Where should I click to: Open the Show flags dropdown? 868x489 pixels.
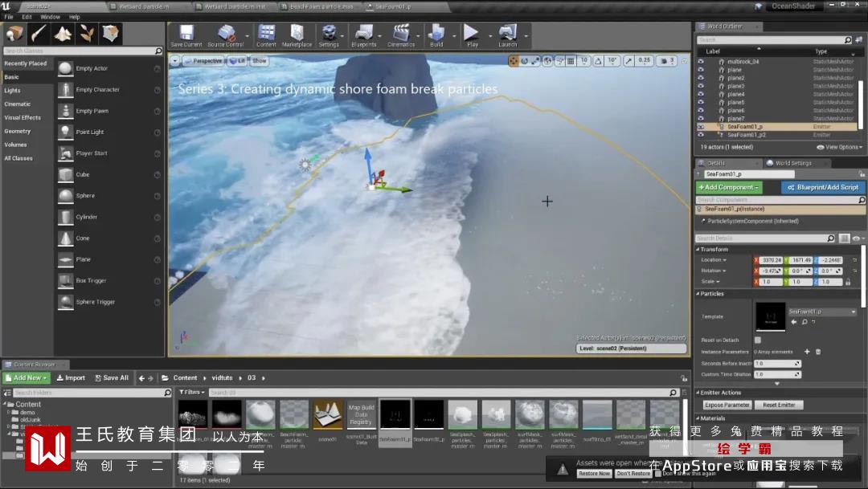(259, 61)
